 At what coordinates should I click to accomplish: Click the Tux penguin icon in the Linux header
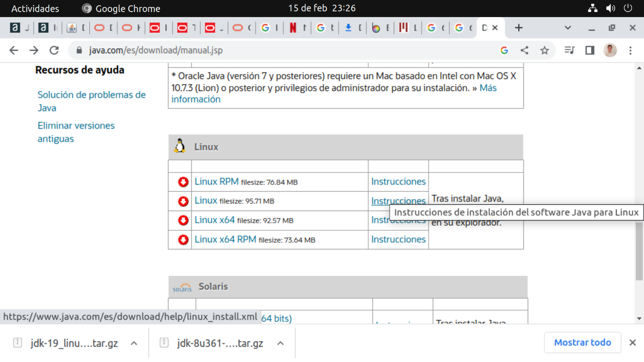(x=180, y=146)
